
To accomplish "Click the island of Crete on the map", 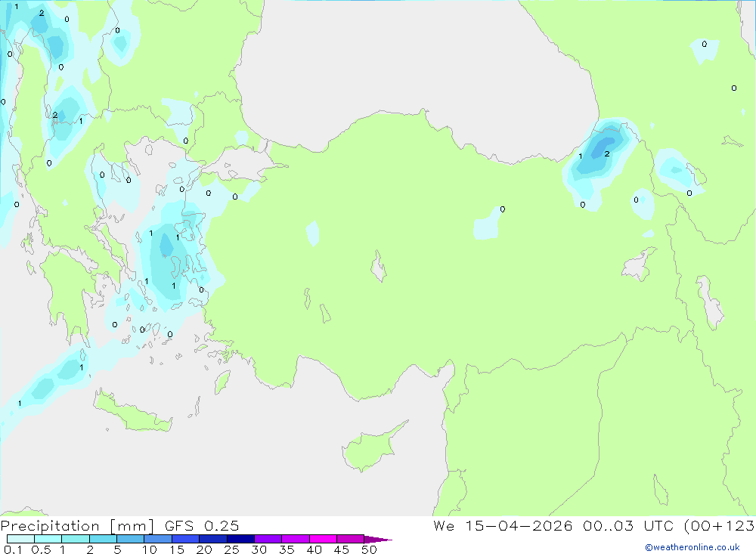I will pyautogui.click(x=133, y=412).
